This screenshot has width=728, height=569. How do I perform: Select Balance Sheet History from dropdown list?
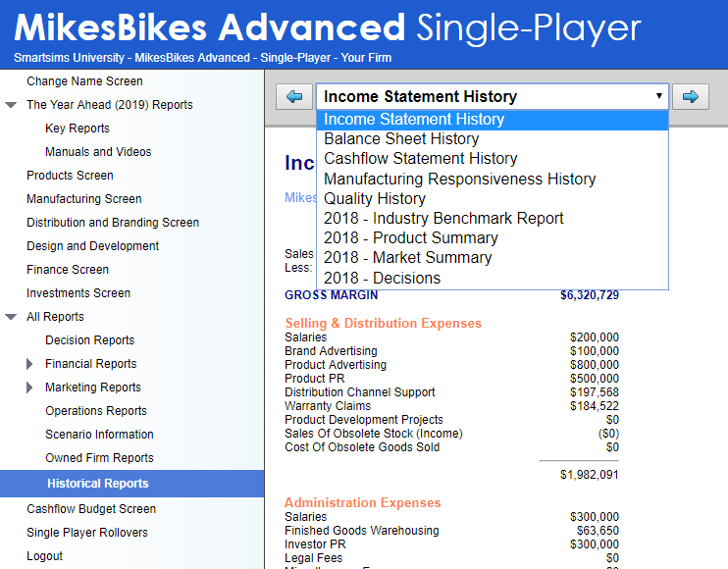coord(401,139)
